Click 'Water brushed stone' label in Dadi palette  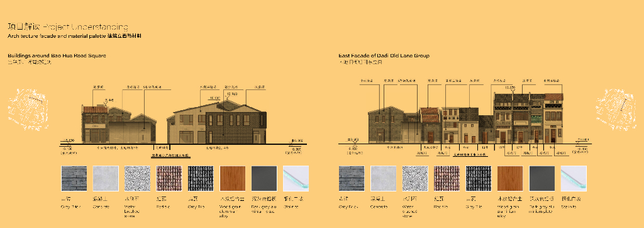pyautogui.click(x=410, y=211)
